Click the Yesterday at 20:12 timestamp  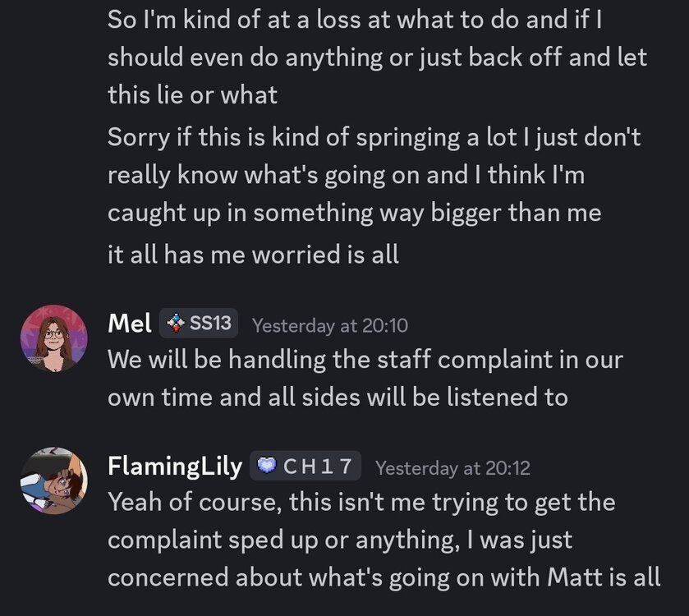click(452, 468)
